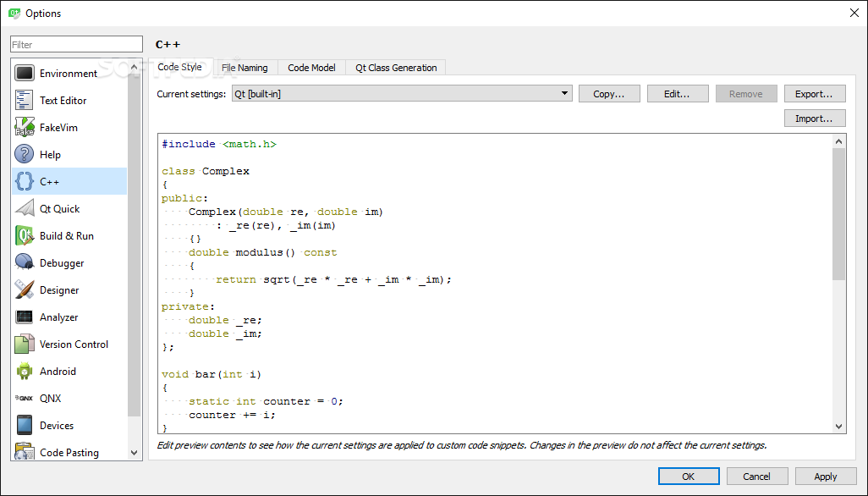
Task: Click the 'private:' line in preview
Action: (188, 306)
